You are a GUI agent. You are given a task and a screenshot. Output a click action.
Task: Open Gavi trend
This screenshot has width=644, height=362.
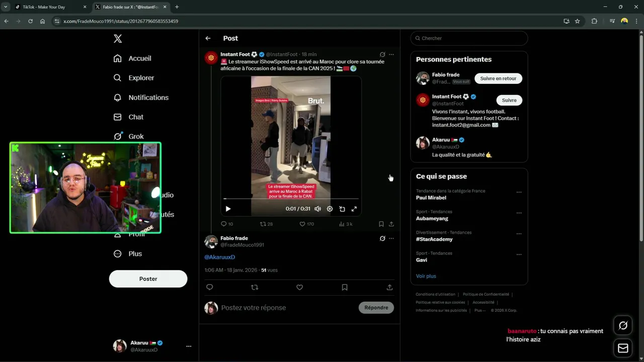coord(422,260)
